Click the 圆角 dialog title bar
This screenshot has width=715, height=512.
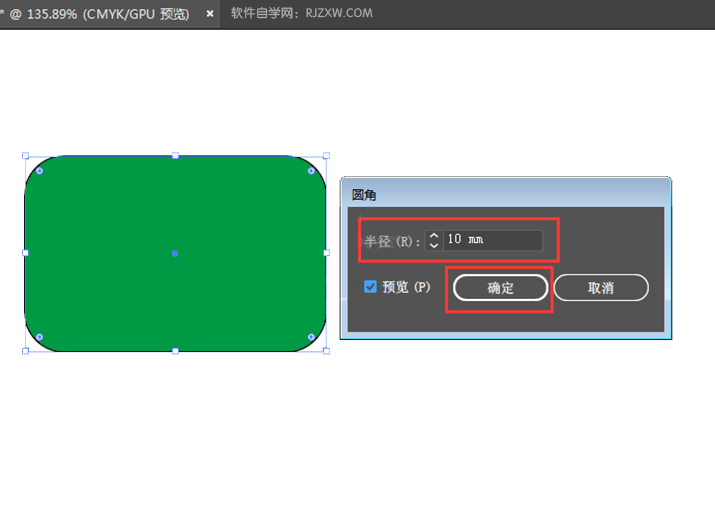(x=506, y=194)
